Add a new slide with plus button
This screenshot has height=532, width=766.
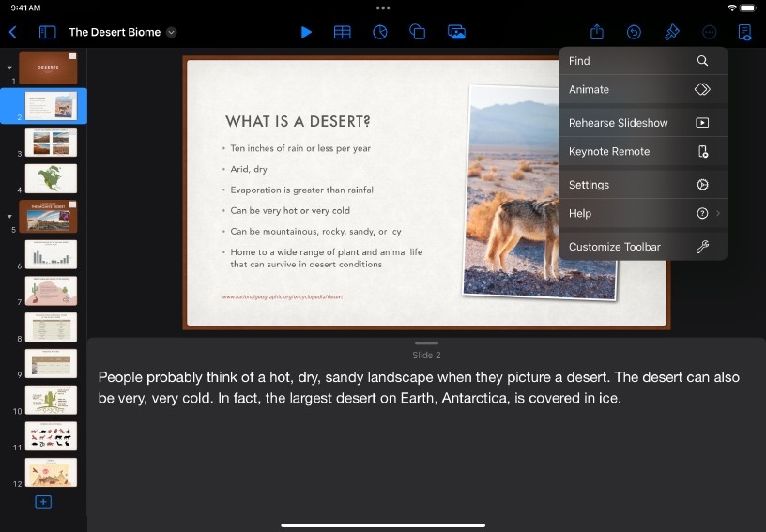pos(43,502)
